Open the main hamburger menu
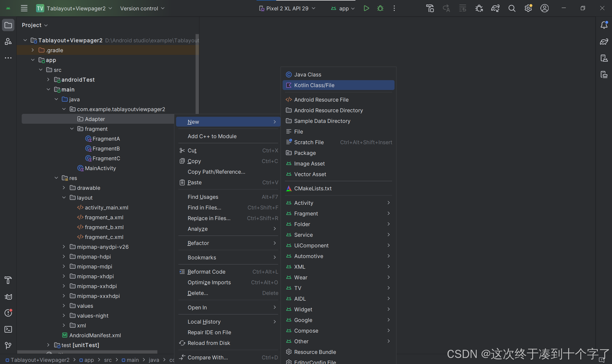The image size is (612, 364). click(24, 8)
